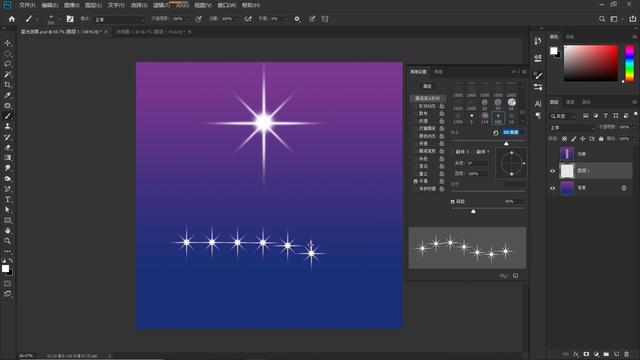
Task: Open the layer filter type dropdown
Action: pyautogui.click(x=562, y=116)
